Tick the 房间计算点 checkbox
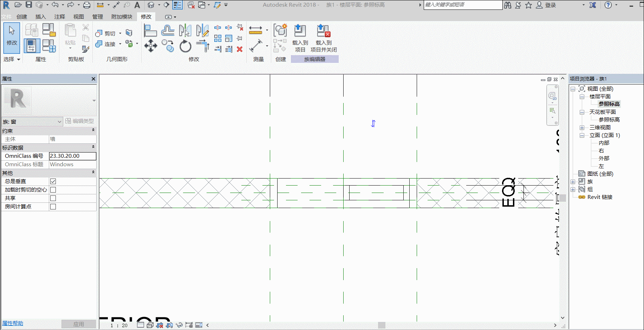This screenshot has height=330, width=644. click(x=53, y=207)
